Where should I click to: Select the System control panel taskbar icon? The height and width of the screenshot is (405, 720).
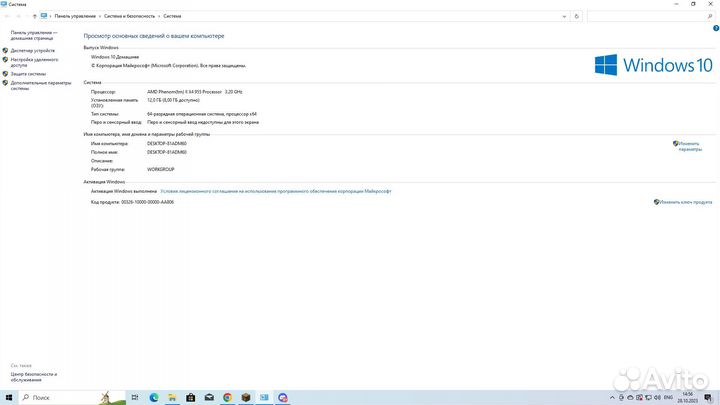pyautogui.click(x=264, y=397)
